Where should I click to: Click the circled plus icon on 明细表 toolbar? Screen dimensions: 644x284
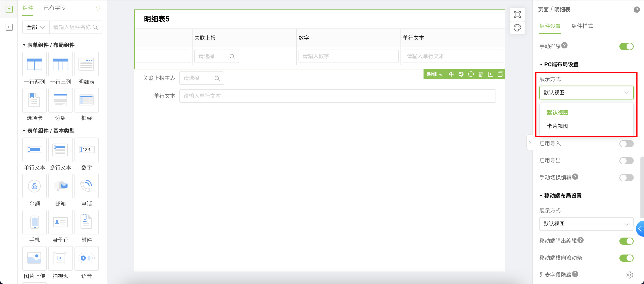(x=471, y=74)
